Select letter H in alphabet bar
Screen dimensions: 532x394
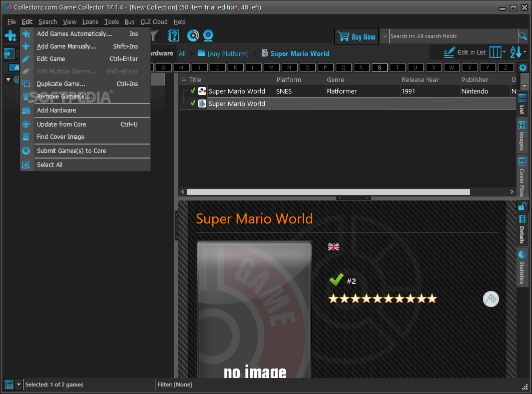pos(181,67)
